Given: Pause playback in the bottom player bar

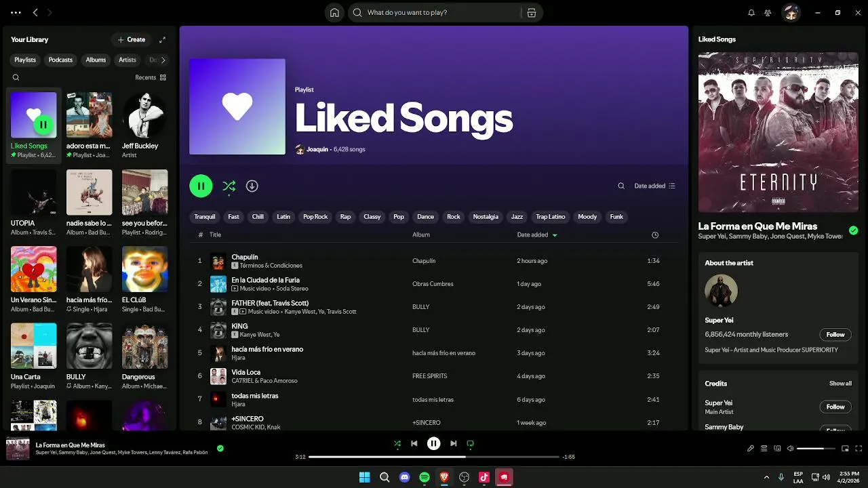Looking at the screenshot, I should [433, 443].
